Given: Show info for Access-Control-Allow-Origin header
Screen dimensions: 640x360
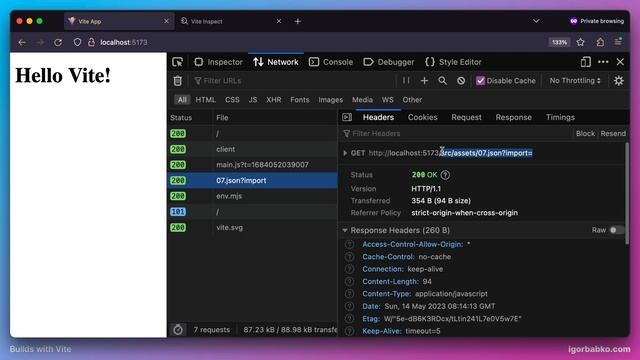Looking at the screenshot, I should pos(349,244).
